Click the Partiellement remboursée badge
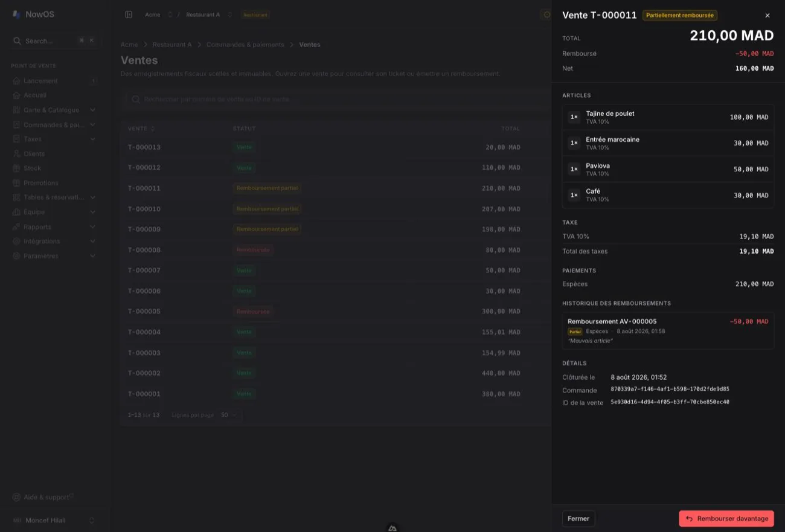 680,15
